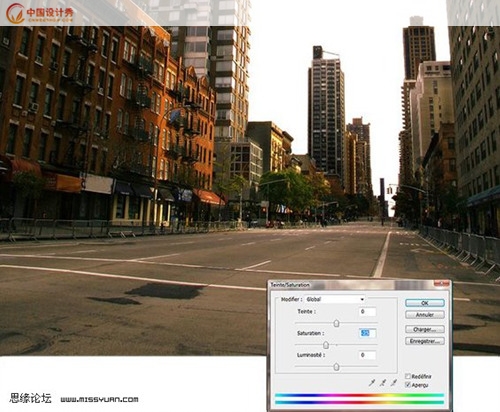This screenshot has height=412, width=500.
Task: Open the Modifier Global dropdown
Action: [335, 299]
